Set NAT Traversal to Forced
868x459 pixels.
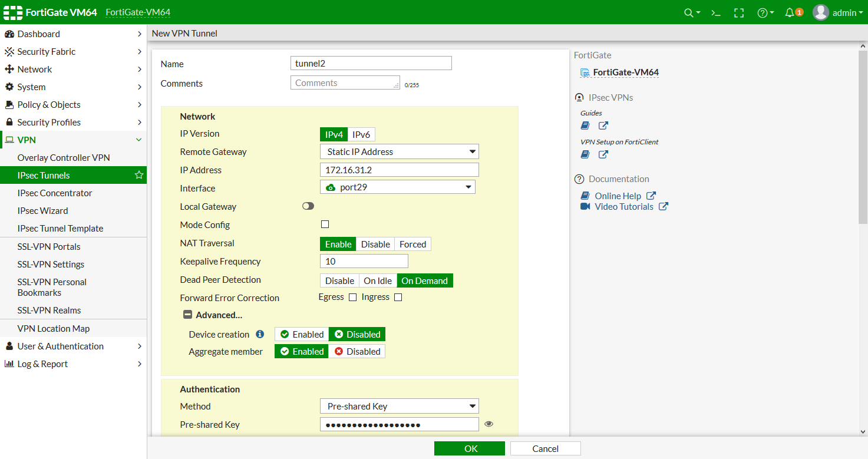pyautogui.click(x=412, y=244)
